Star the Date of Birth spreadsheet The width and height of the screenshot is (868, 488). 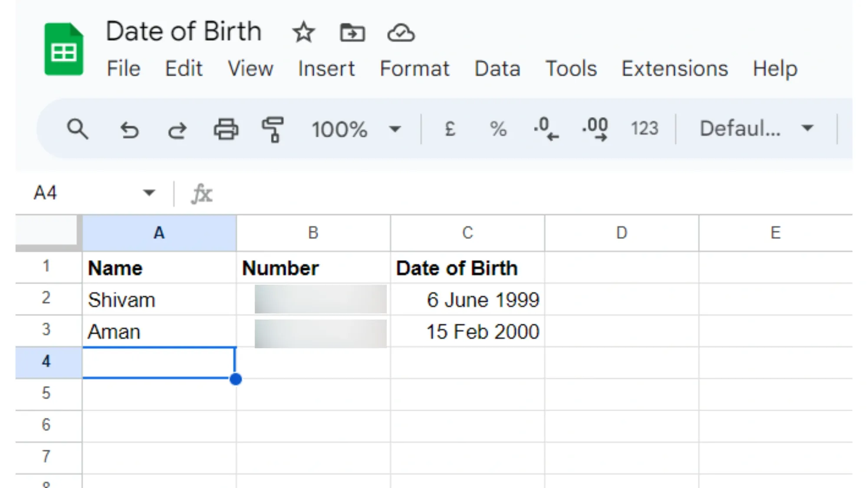pos(304,32)
